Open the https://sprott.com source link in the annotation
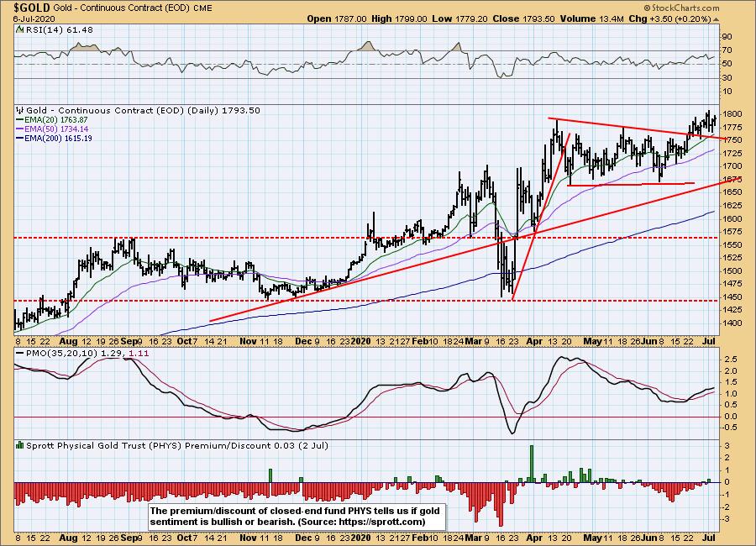The width and height of the screenshot is (756, 546). click(381, 522)
